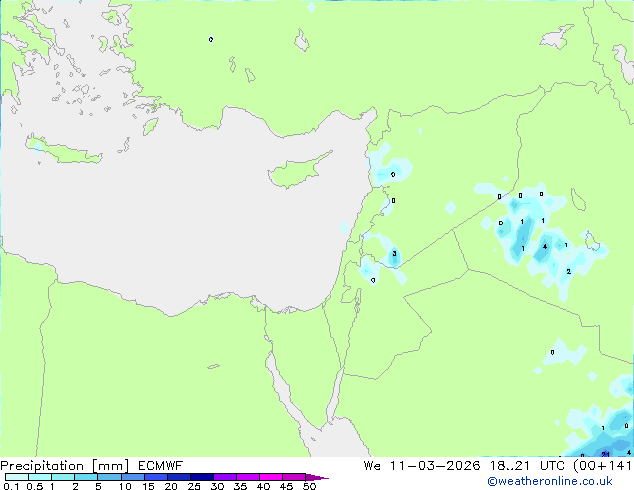Click the 0.1 to 0.5 mm legend swatch
The image size is (634, 490).
pos(17,477)
